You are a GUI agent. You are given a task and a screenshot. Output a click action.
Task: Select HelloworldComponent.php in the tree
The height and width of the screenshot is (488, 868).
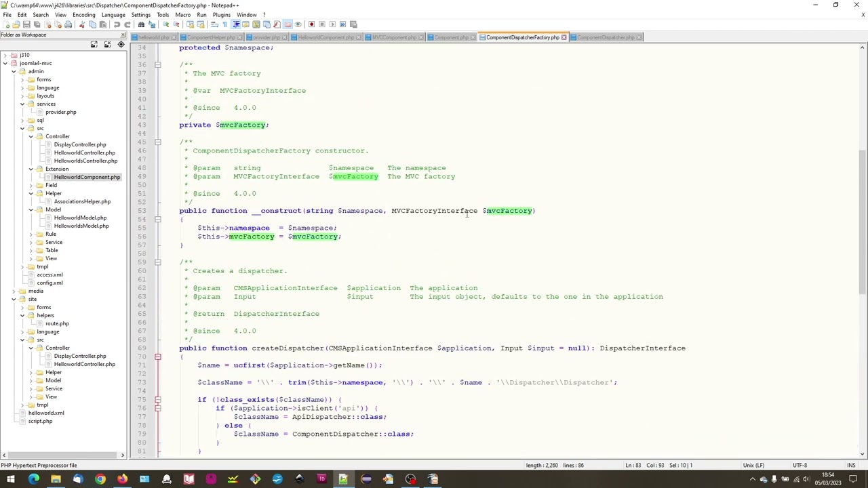(87, 177)
